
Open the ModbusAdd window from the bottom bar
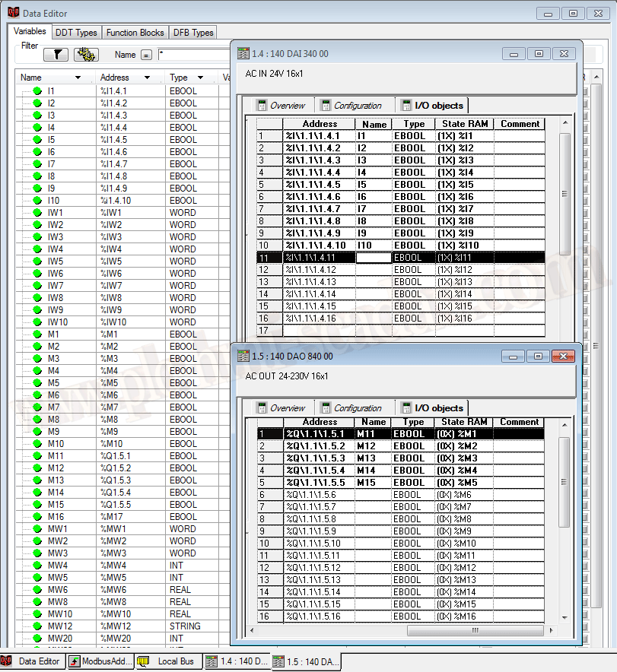click(x=100, y=661)
